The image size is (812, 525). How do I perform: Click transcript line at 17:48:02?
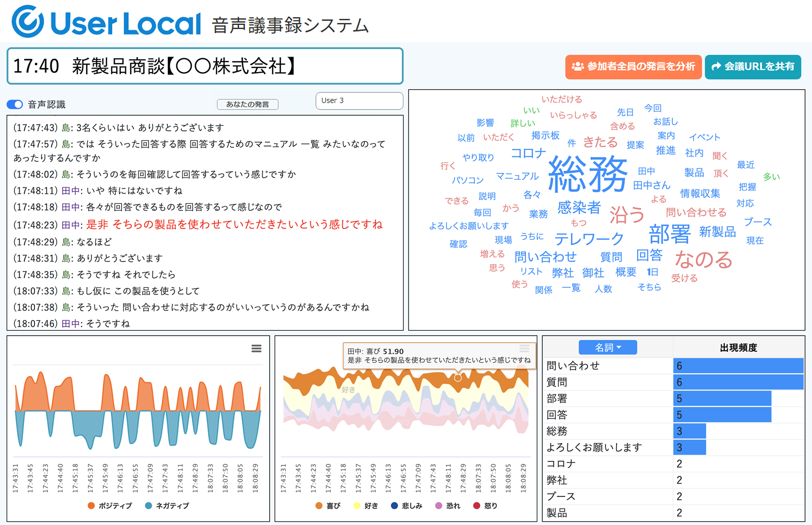155,174
